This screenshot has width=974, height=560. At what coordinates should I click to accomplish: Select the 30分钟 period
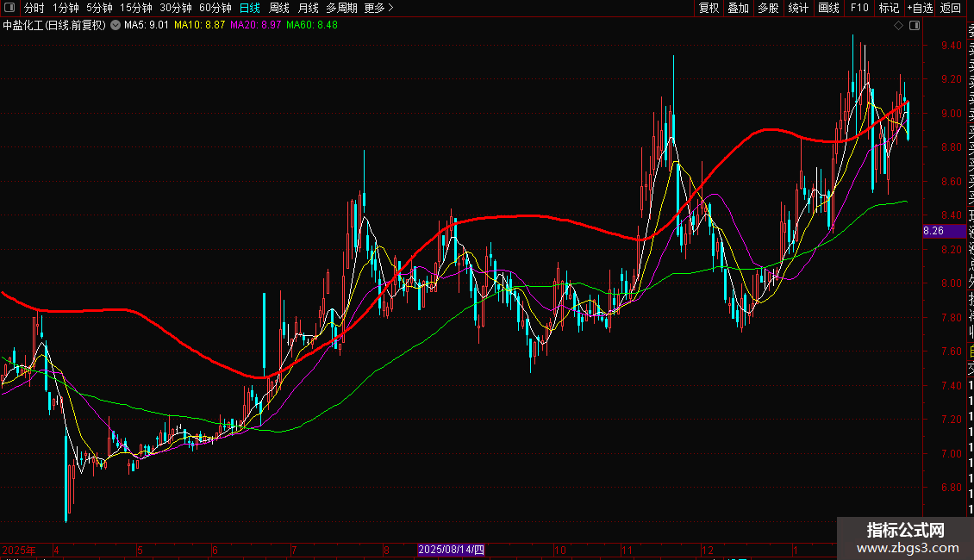point(176,8)
